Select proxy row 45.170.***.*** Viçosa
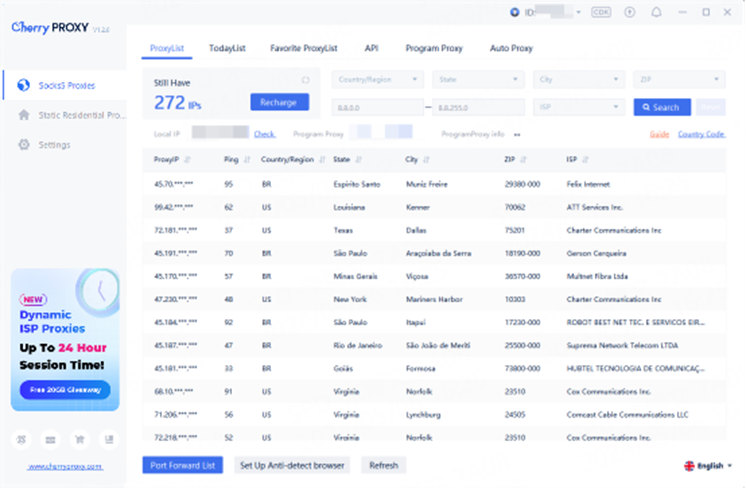This screenshot has width=746, height=488. click(x=434, y=276)
